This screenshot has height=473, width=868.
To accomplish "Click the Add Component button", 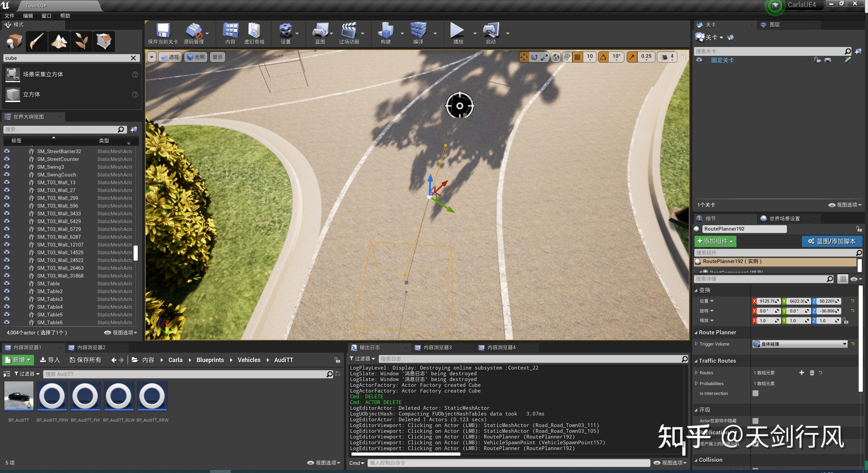I will point(715,241).
